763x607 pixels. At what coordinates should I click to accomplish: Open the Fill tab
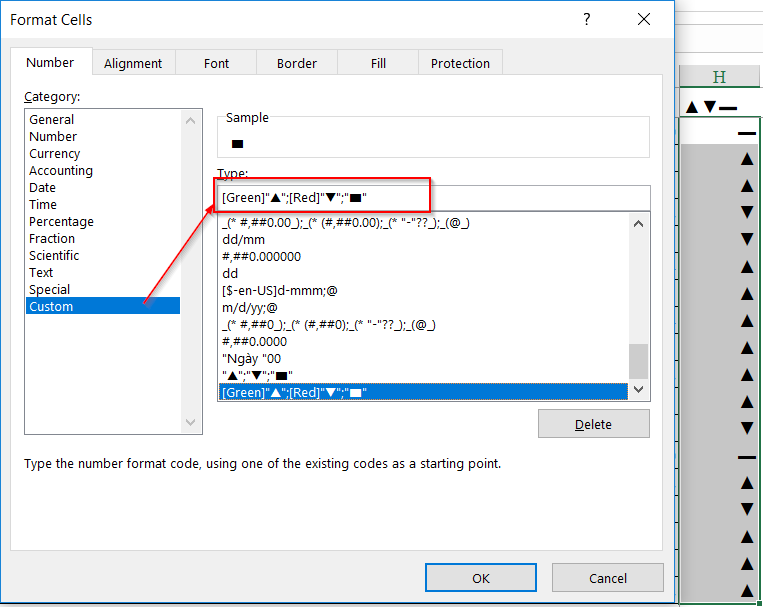click(x=378, y=63)
